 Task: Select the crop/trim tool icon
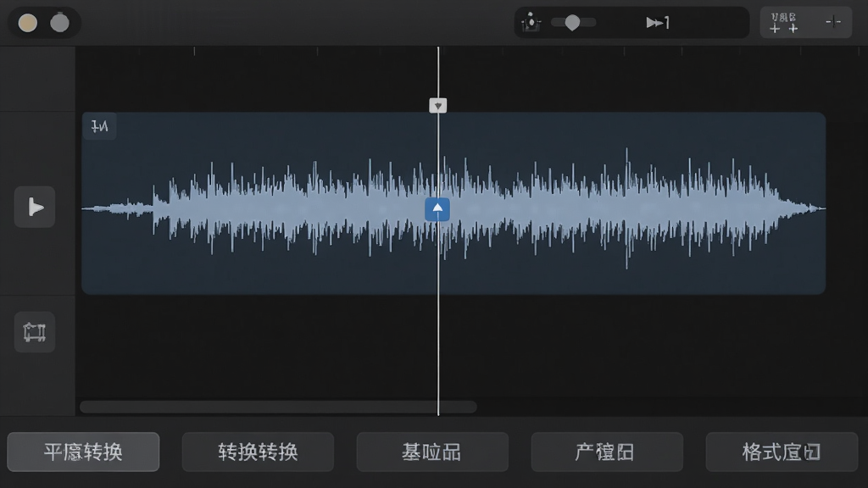point(35,332)
